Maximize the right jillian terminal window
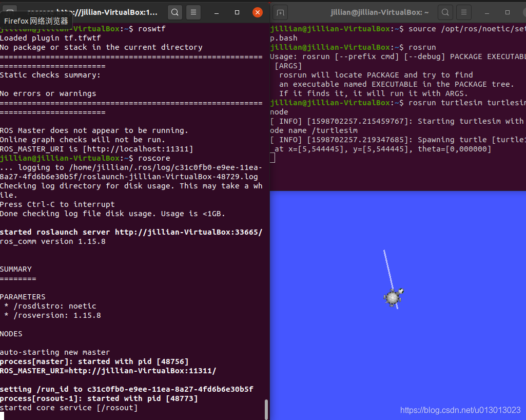 click(x=507, y=12)
